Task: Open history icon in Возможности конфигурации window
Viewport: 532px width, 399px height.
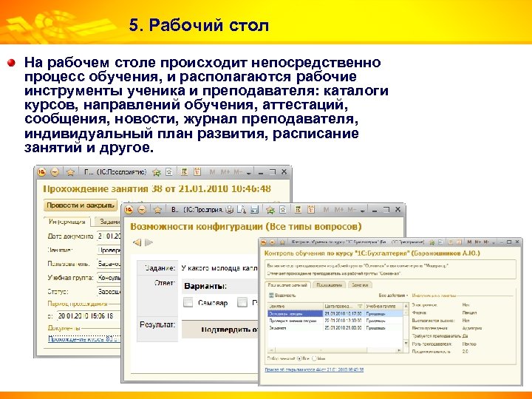Action: pos(282,210)
